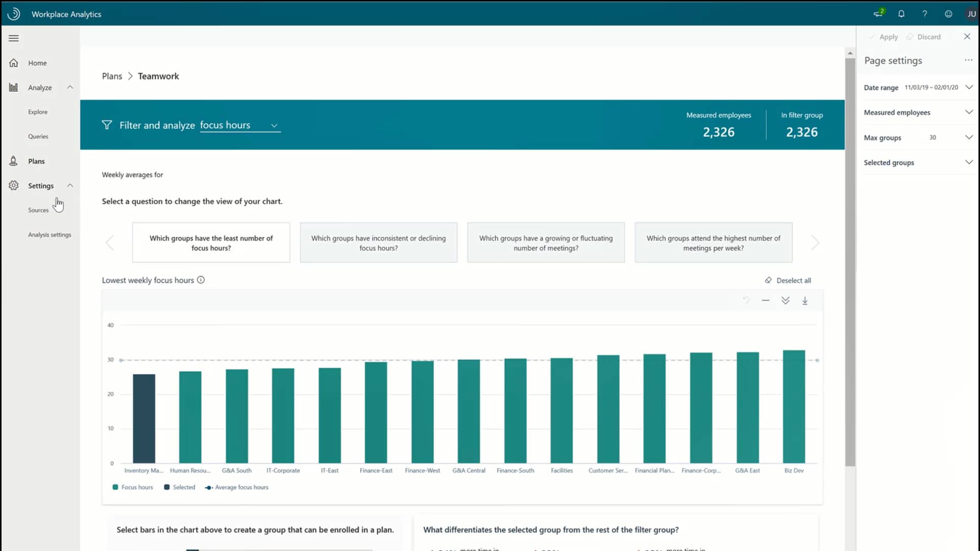Image resolution: width=980 pixels, height=551 pixels.
Task: Select the IT-East bar
Action: [x=330, y=415]
